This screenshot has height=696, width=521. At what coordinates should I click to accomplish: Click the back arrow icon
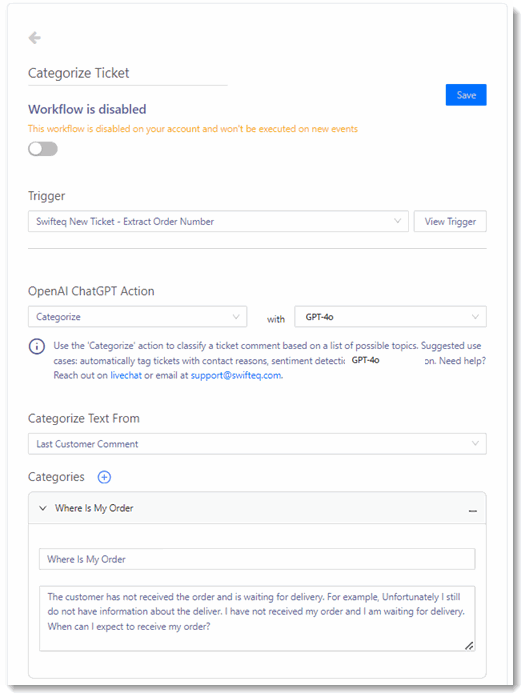35,38
